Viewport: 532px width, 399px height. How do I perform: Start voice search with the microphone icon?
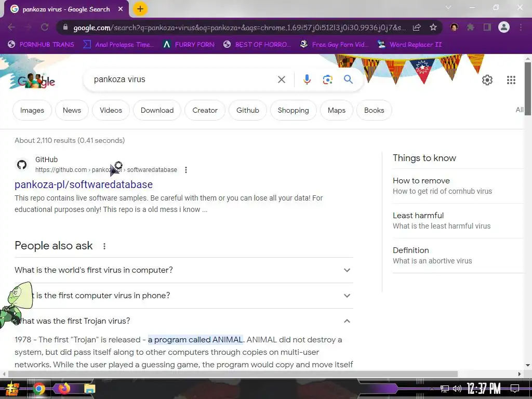307,79
